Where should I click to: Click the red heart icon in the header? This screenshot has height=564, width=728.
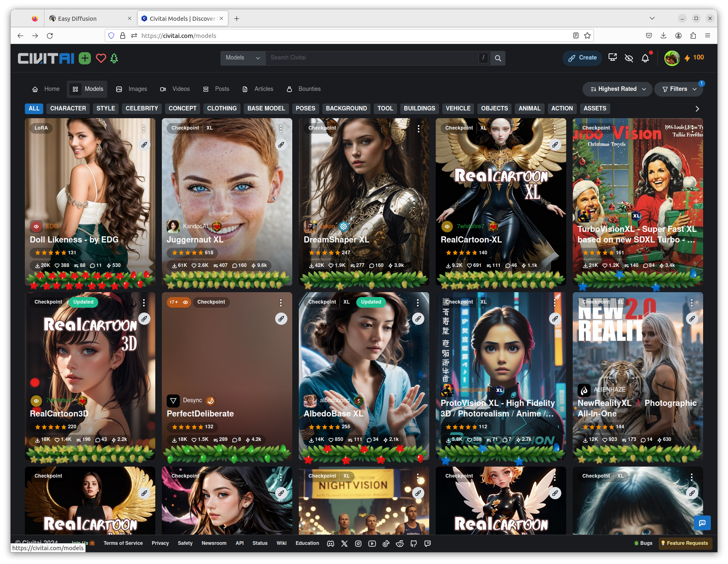[x=101, y=58]
